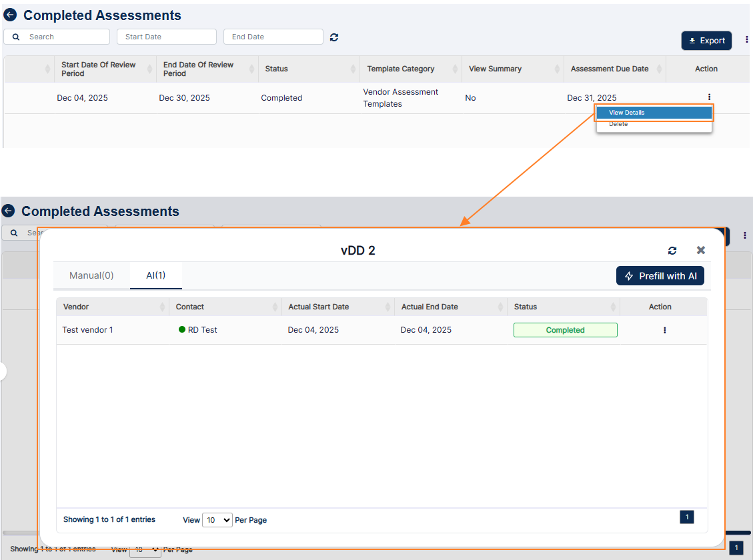Image resolution: width=753 pixels, height=560 pixels.
Task: Open the kebab menu beside the Export button
Action: click(x=746, y=39)
